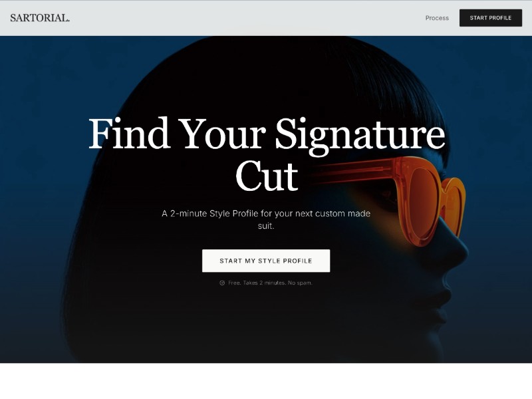This screenshot has width=532, height=399.
Task: Click the SARTORIAL logo in header
Action: [x=40, y=18]
